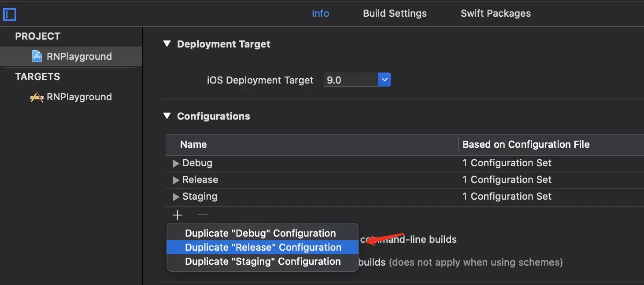
Task: Choose Duplicate "Release" Configuration
Action: click(x=263, y=247)
